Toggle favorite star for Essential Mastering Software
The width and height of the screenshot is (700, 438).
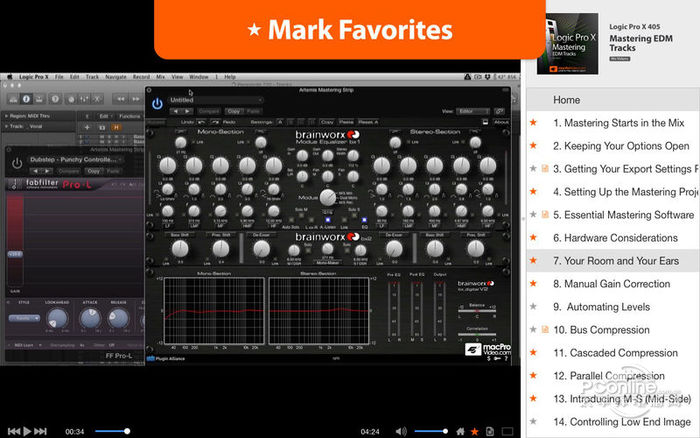pos(533,214)
